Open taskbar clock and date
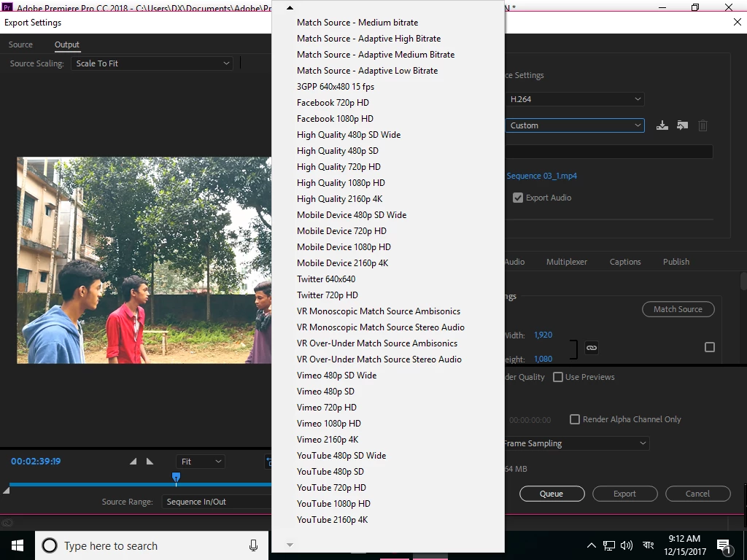 [x=684, y=545]
